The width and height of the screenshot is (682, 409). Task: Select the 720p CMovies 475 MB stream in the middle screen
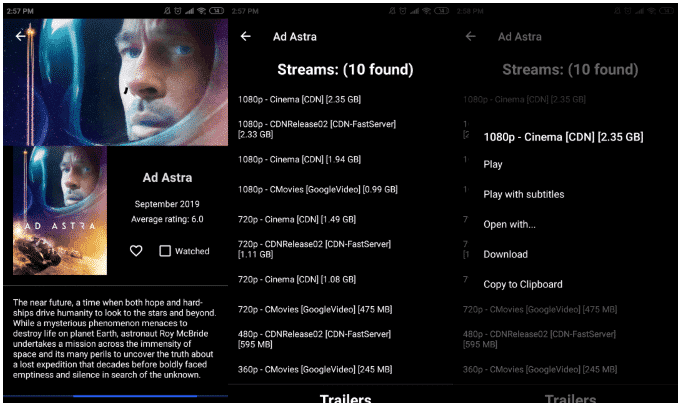pos(315,310)
